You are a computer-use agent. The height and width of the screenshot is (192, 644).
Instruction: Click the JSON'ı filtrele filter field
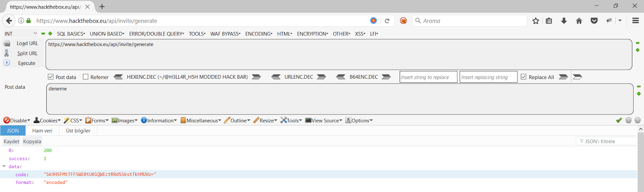pos(607,141)
